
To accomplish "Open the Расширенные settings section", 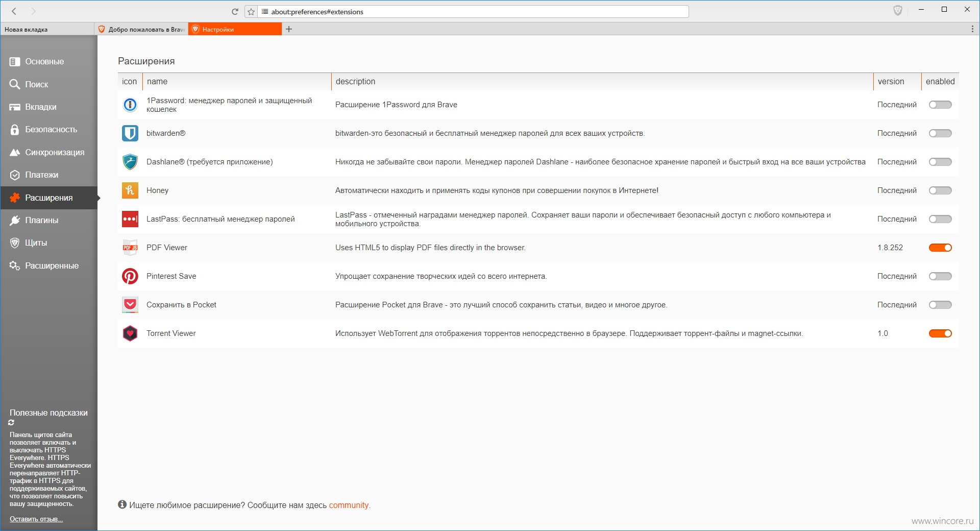I will 49,265.
